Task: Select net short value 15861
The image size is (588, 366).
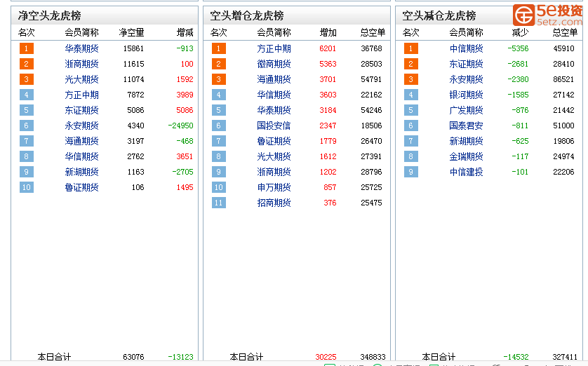Action: coord(133,48)
